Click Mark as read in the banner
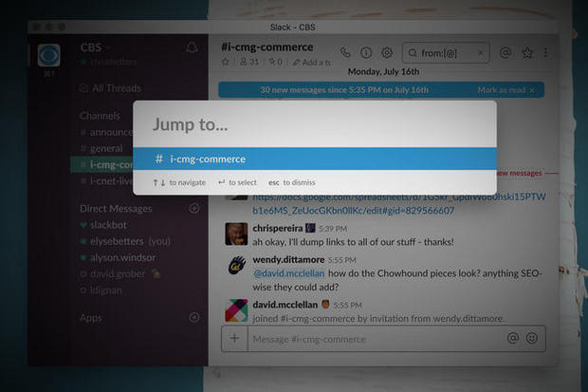 (502, 90)
